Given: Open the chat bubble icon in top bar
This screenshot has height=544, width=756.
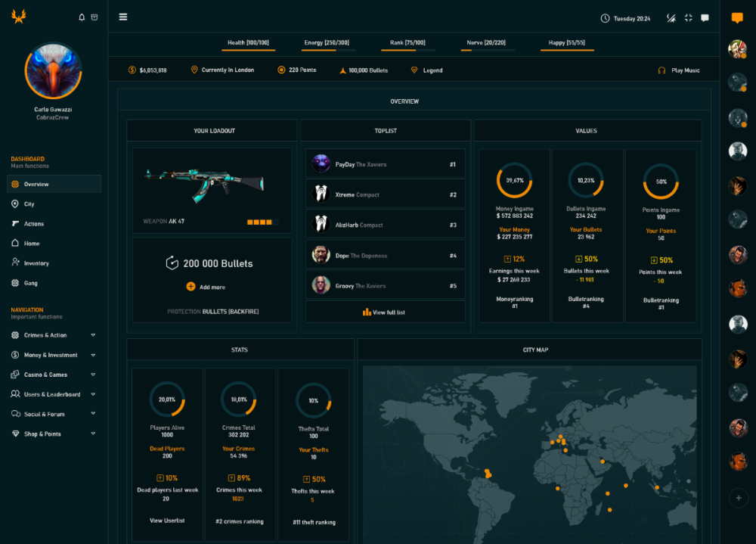Looking at the screenshot, I should tap(705, 18).
